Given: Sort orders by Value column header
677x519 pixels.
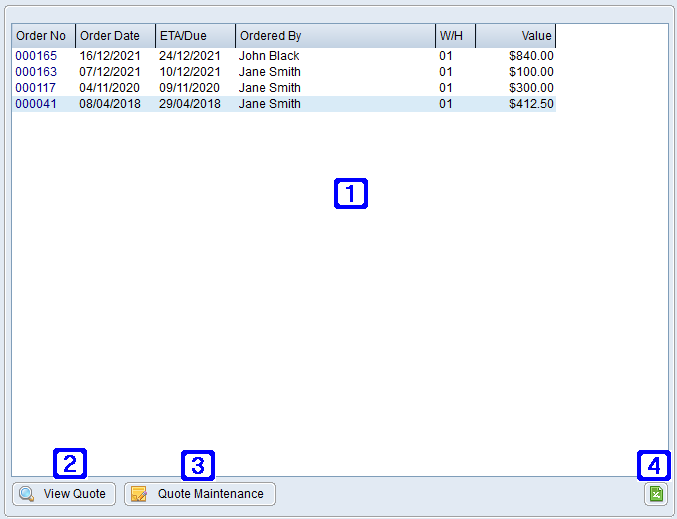Looking at the screenshot, I should pos(515,36).
